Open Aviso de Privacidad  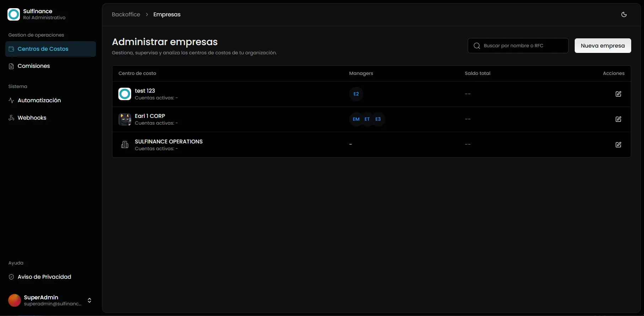[44, 277]
